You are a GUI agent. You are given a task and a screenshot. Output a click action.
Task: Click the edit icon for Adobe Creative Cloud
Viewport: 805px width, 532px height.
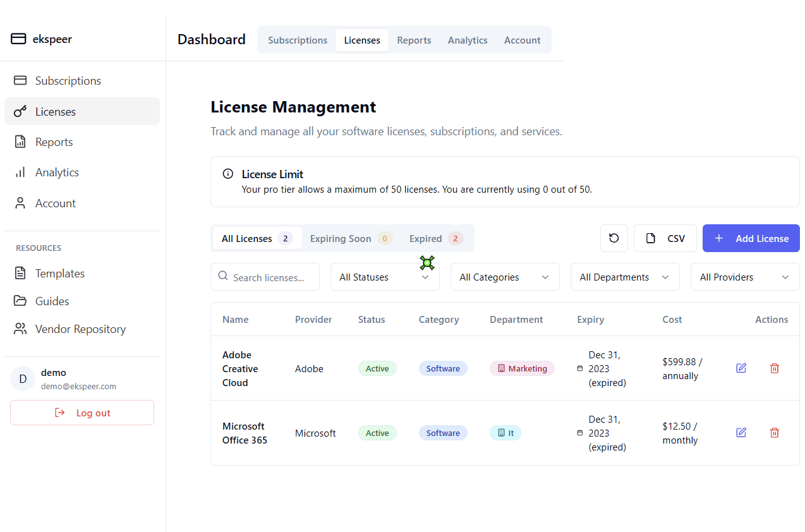(x=741, y=368)
